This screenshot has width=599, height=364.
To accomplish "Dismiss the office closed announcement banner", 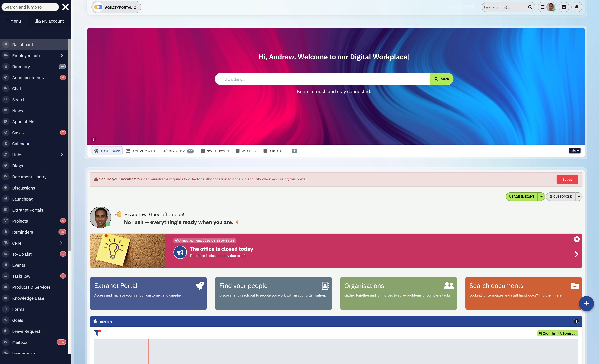I will coord(577,239).
